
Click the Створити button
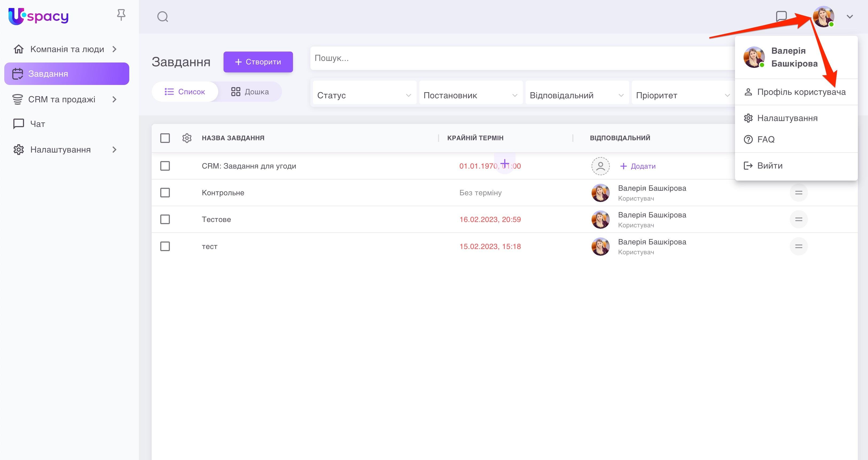pos(258,62)
